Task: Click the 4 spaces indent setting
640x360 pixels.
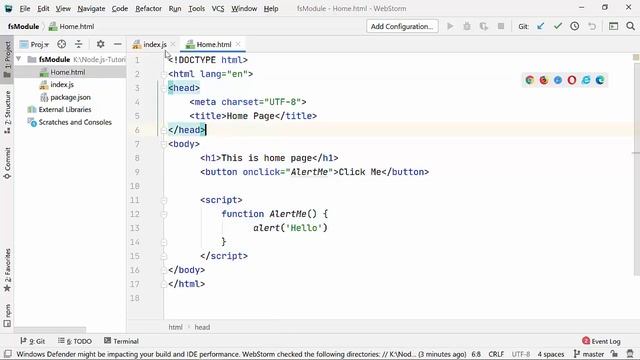Action: pyautogui.click(x=551, y=354)
